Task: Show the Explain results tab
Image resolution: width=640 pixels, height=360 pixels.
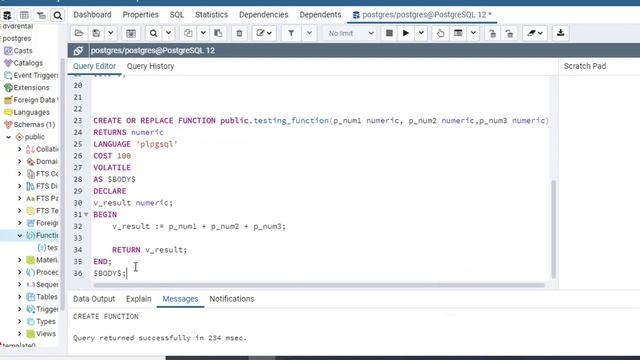Action: click(138, 299)
